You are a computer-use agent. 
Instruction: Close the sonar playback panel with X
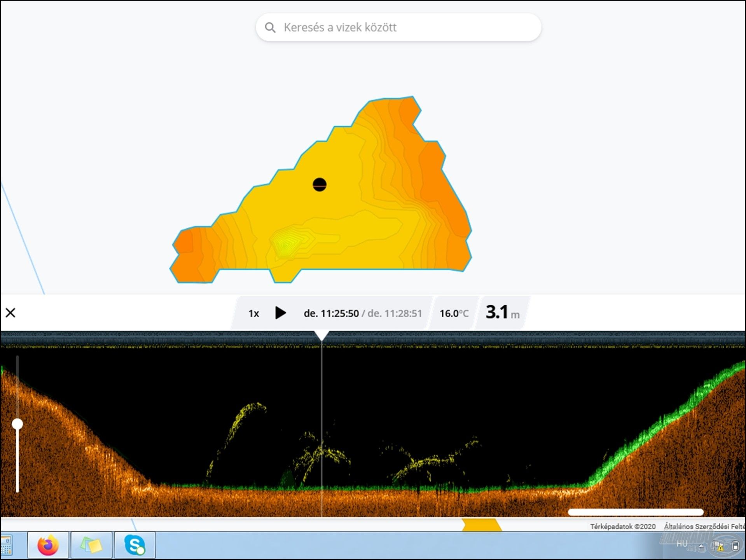click(10, 313)
